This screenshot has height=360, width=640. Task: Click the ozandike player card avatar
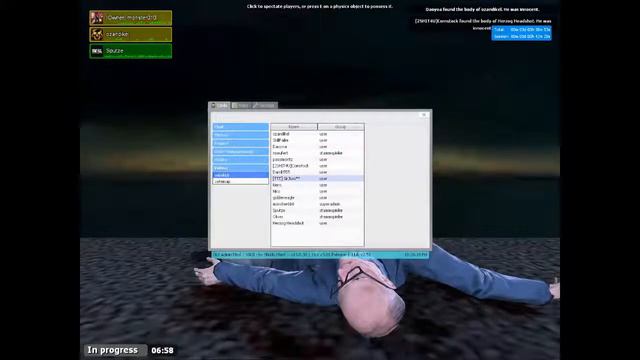(97, 35)
